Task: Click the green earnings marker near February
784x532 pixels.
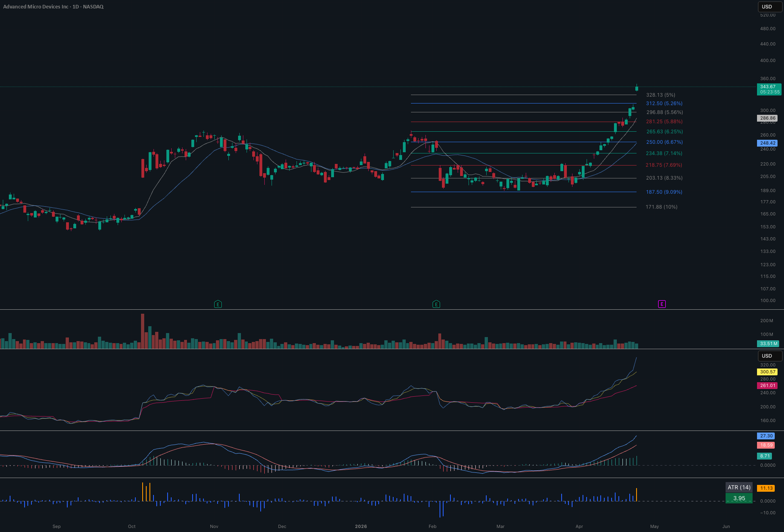Action: pos(436,304)
